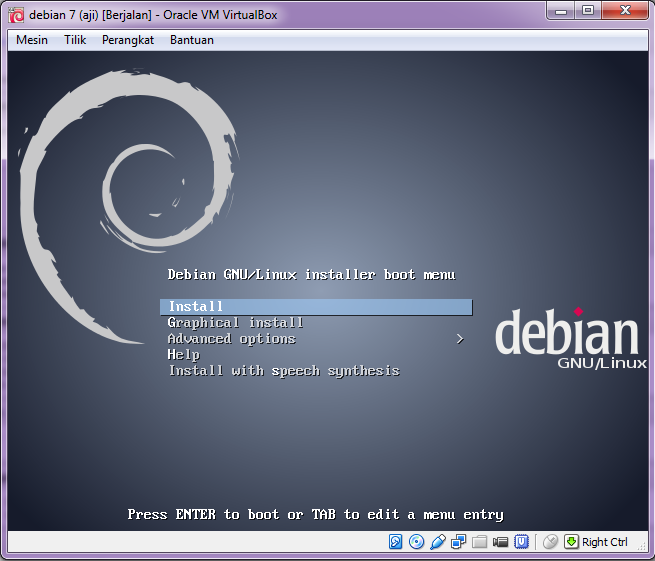Click the mouse integration indicator icon
The height and width of the screenshot is (561, 655).
[550, 542]
